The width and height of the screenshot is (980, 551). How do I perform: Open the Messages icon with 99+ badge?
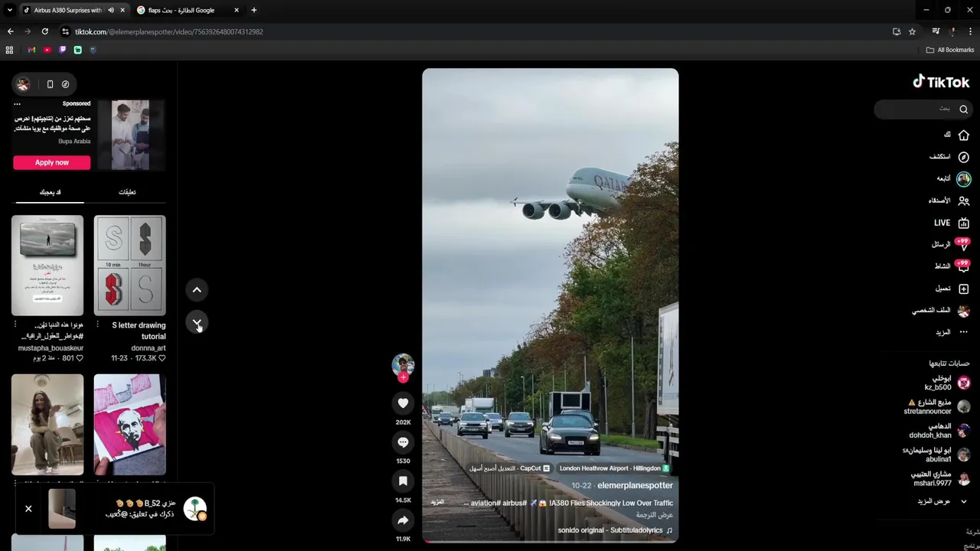[963, 245]
